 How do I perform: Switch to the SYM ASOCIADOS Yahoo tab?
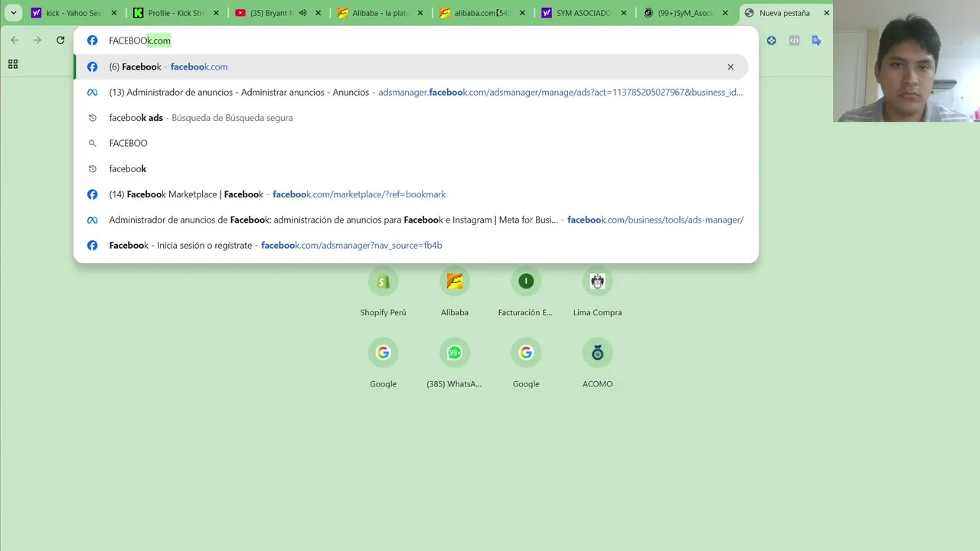click(583, 13)
